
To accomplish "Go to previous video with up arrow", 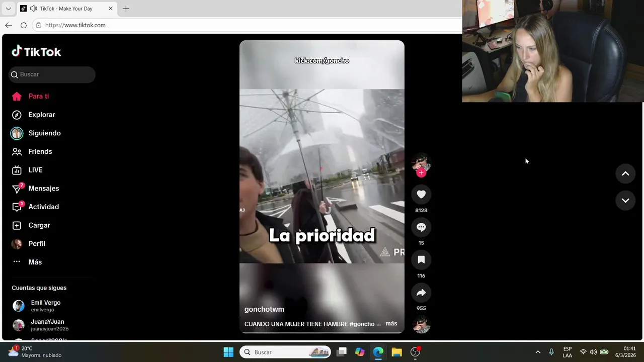I will pos(625,173).
